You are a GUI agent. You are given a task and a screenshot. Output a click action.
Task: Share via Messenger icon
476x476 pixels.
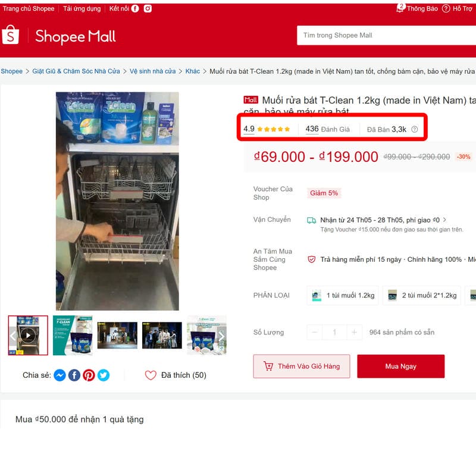click(60, 375)
